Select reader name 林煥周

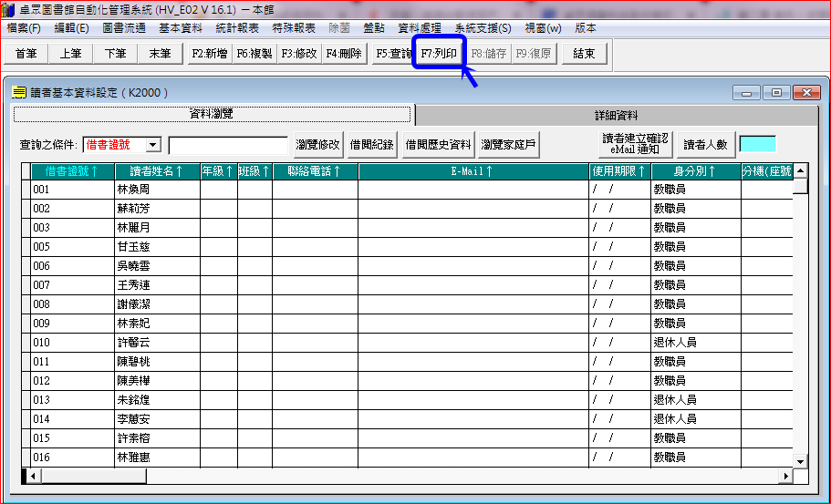coord(133,190)
